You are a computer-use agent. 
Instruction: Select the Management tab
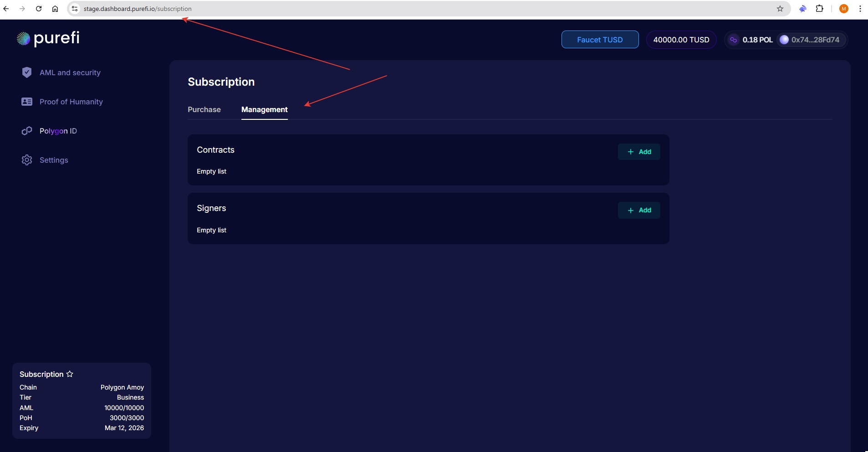coord(264,110)
